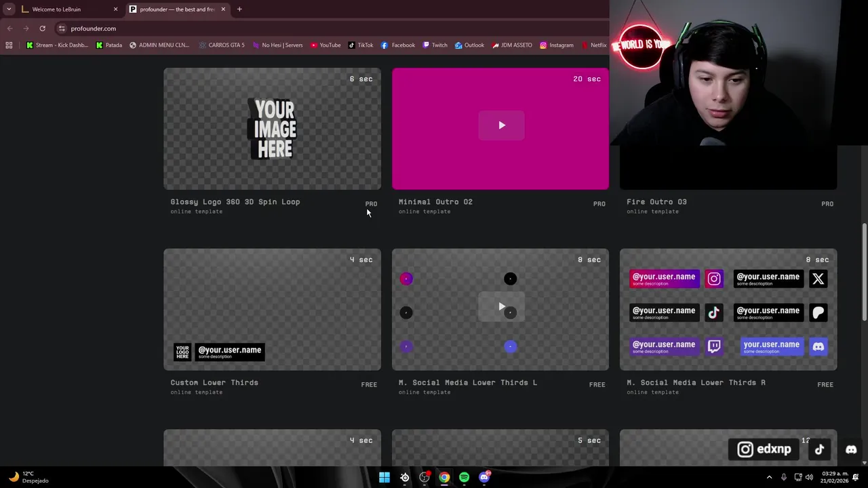Open M. Social Media Lower Thirds R thumbnail

[x=728, y=310]
